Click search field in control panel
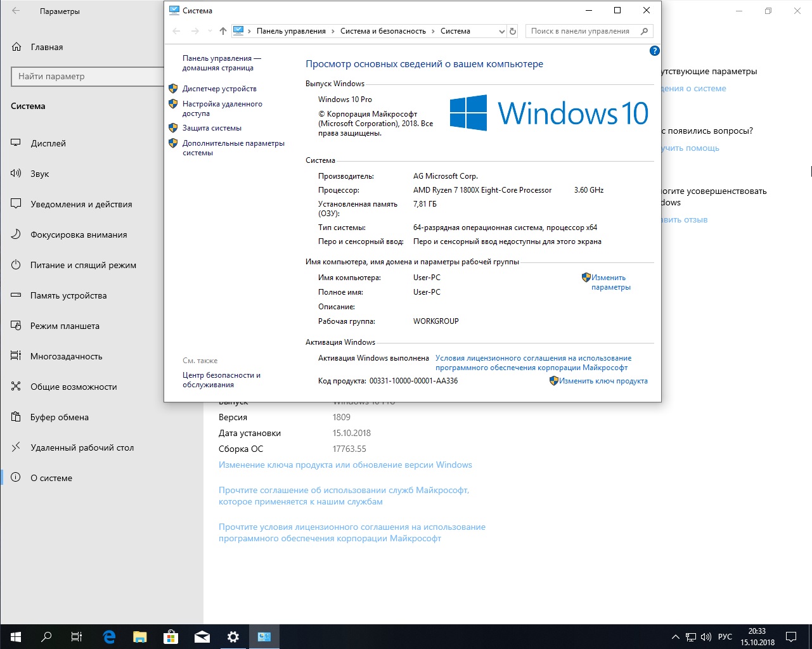This screenshot has height=649, width=812. pyautogui.click(x=589, y=31)
